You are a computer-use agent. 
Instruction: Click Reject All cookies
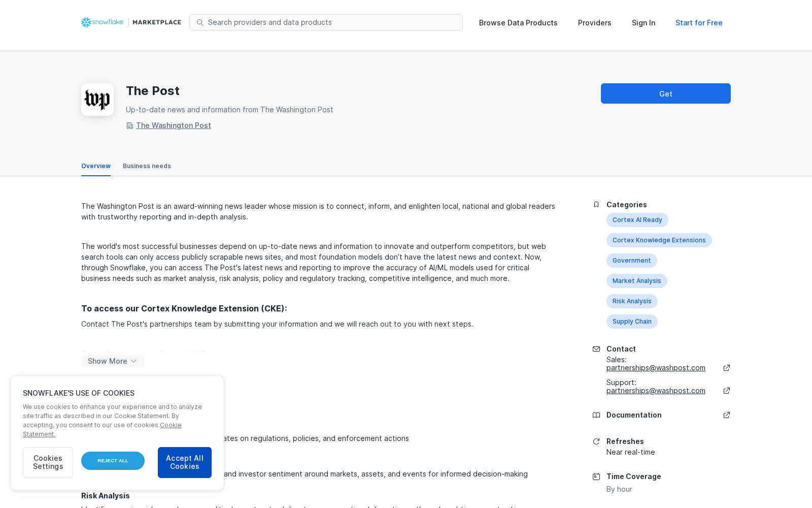[113, 461]
